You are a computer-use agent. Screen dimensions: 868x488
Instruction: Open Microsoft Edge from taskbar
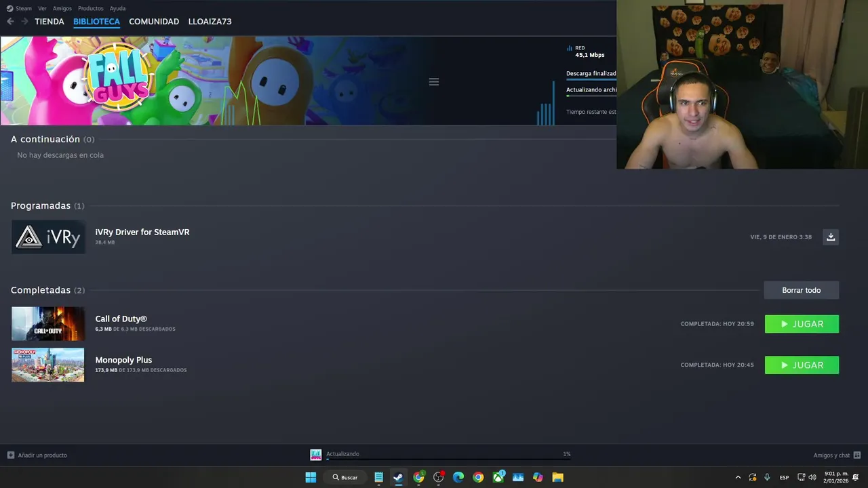tap(458, 477)
